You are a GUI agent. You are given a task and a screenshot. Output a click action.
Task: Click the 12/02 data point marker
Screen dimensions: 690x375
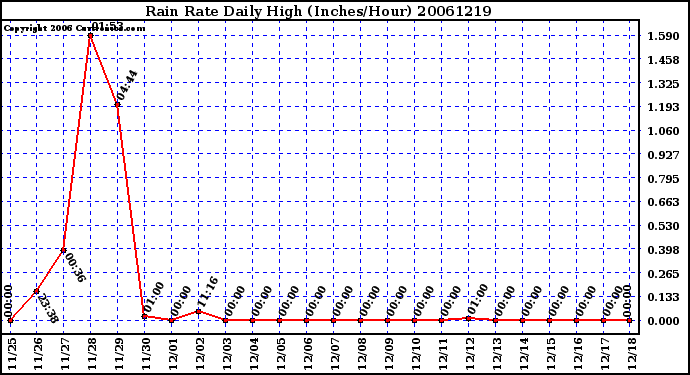[198, 312]
